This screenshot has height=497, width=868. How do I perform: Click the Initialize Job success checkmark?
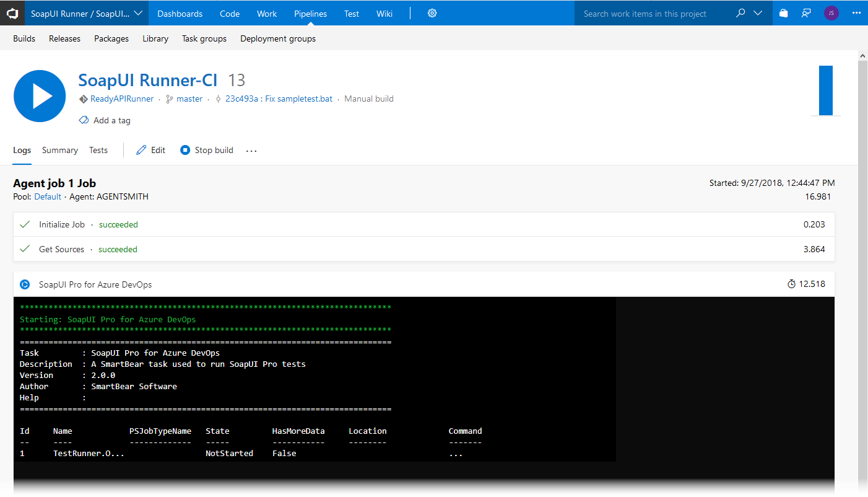(x=25, y=224)
